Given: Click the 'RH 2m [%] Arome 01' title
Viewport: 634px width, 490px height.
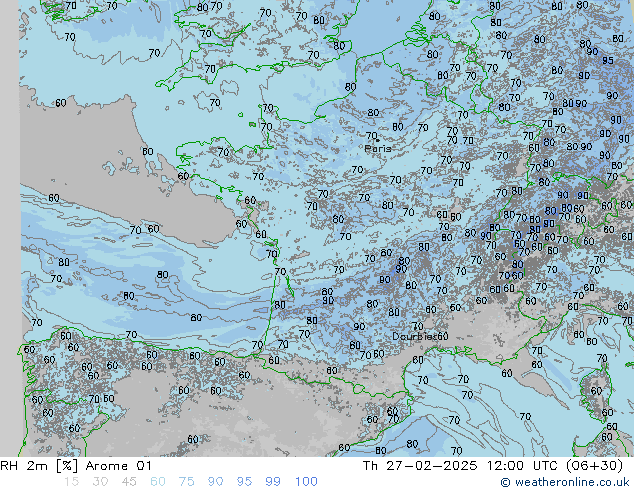Looking at the screenshot, I should (x=76, y=466).
